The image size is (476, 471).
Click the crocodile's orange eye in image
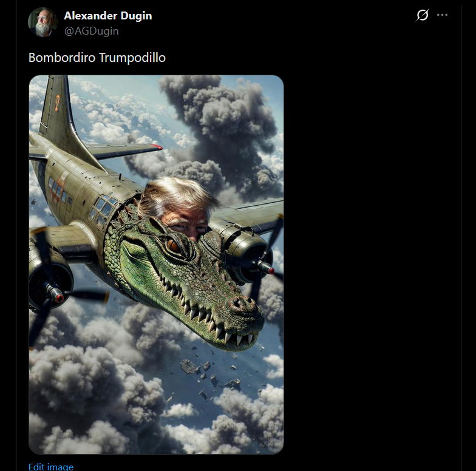coord(174,245)
